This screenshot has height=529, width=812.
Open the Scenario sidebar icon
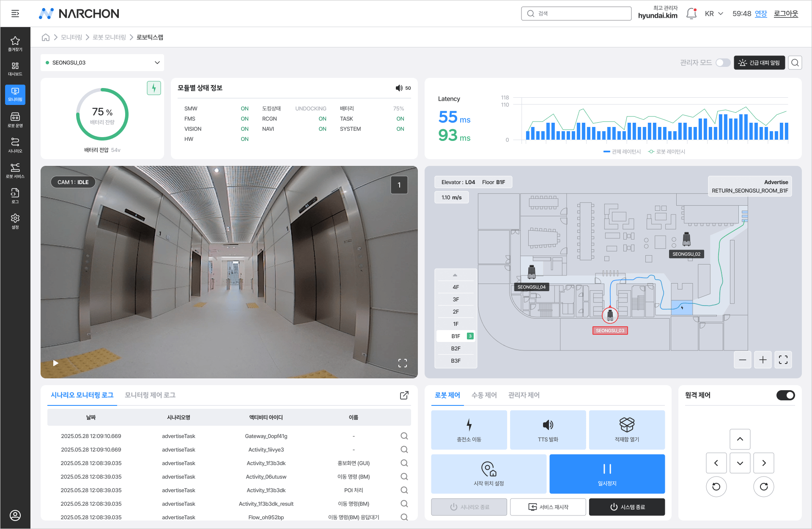tap(15, 145)
